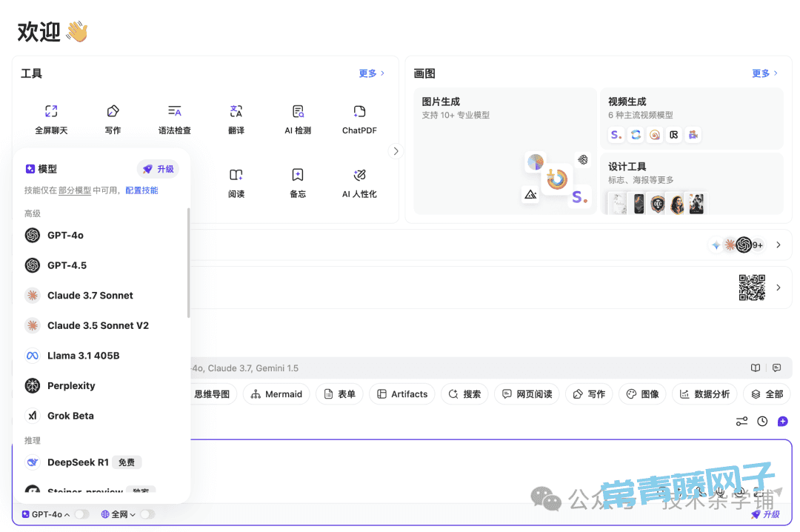Choose Claude 3.5 Sonnet V2 model
Image resolution: width=800 pixels, height=532 pixels.
102,326
